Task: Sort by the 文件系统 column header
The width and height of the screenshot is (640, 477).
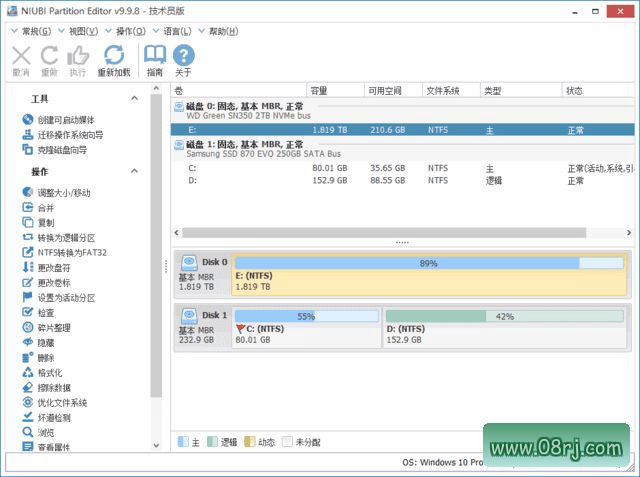Action: [x=451, y=91]
